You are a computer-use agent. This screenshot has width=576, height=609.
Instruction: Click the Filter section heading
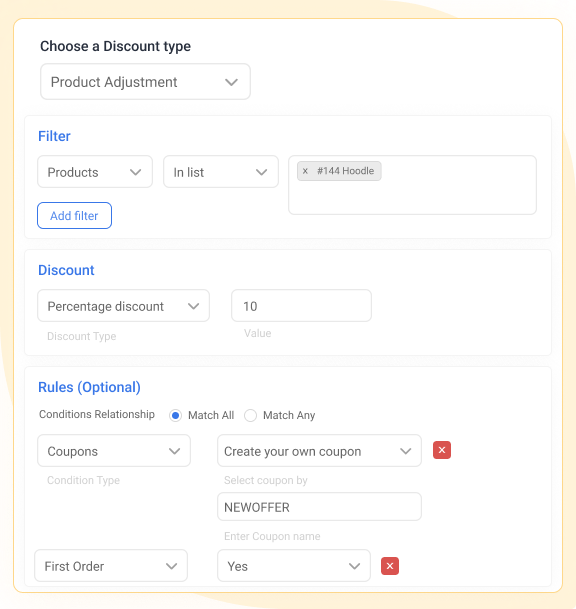pos(54,136)
